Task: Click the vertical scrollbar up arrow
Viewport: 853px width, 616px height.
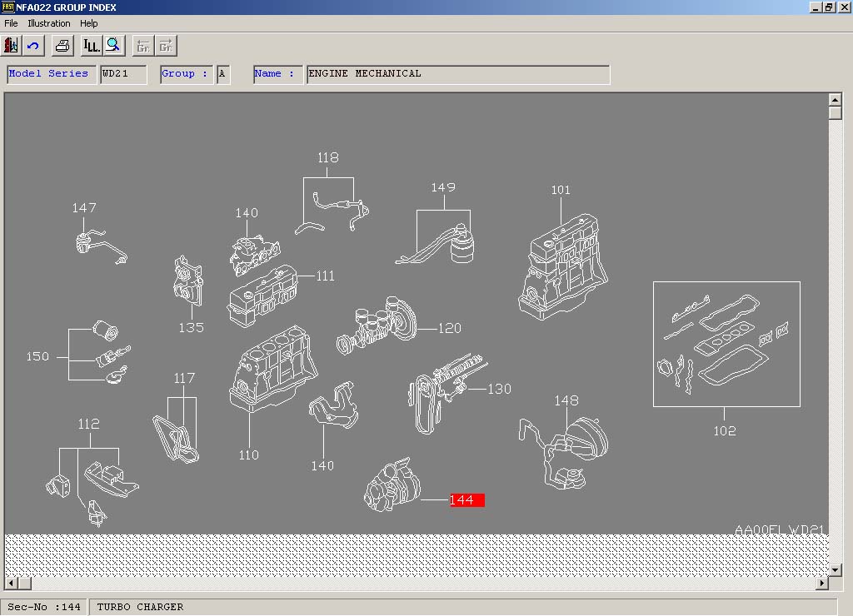Action: pyautogui.click(x=836, y=100)
